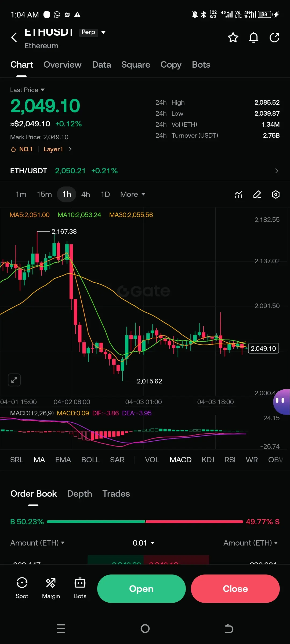
Task: Tap buy/sell ratio bar red portion
Action: [x=194, y=522]
